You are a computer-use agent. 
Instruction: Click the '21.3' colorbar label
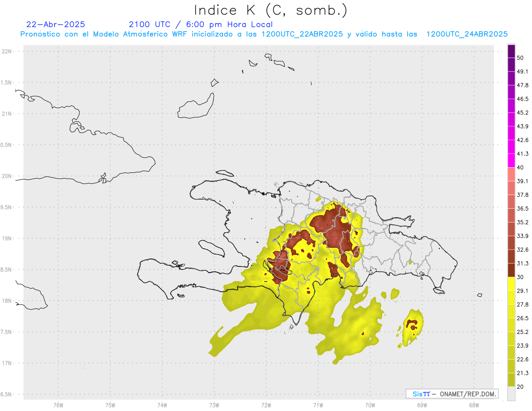tap(523, 373)
